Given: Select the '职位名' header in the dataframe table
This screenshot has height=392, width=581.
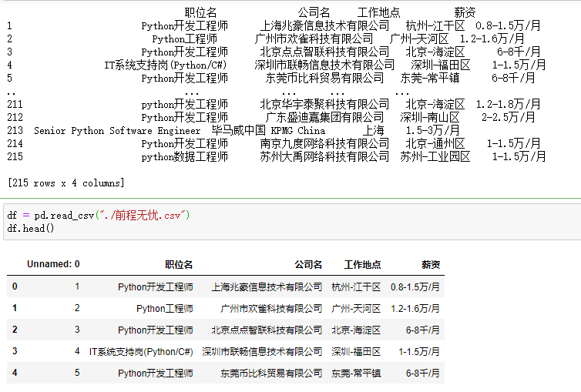Looking at the screenshot, I should (x=179, y=265).
